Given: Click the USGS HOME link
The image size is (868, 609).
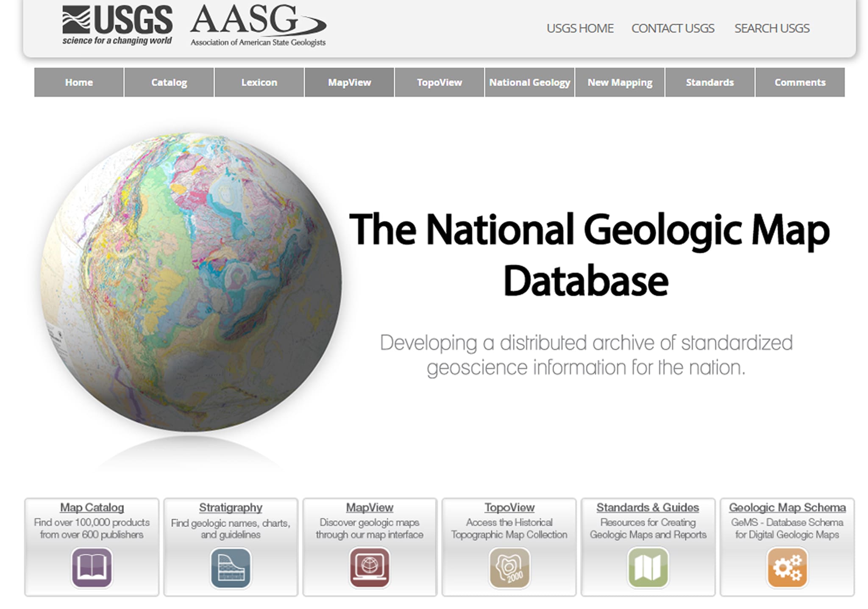Looking at the screenshot, I should [580, 28].
